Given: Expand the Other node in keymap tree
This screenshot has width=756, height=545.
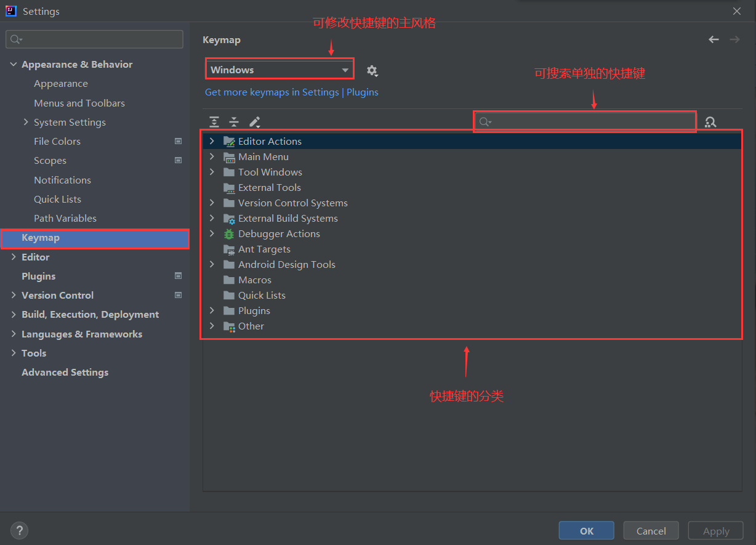Looking at the screenshot, I should [x=212, y=326].
